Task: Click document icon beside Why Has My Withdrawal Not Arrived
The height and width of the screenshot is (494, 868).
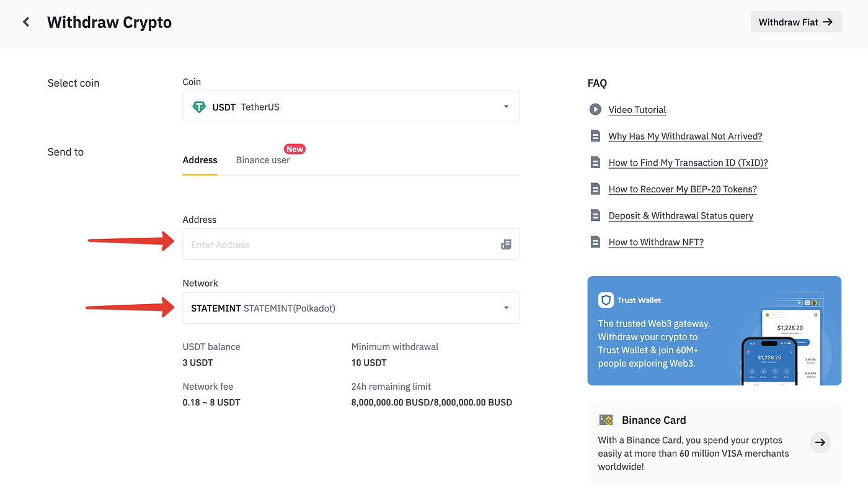Action: 595,136
